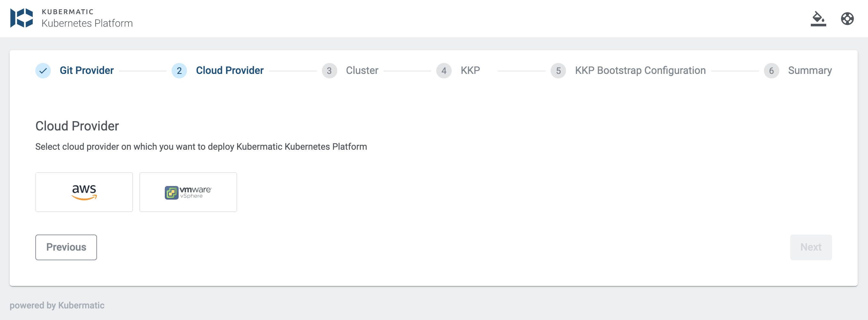The width and height of the screenshot is (868, 320).
Task: Click the Cloud Provider section heading
Action: (x=77, y=126)
